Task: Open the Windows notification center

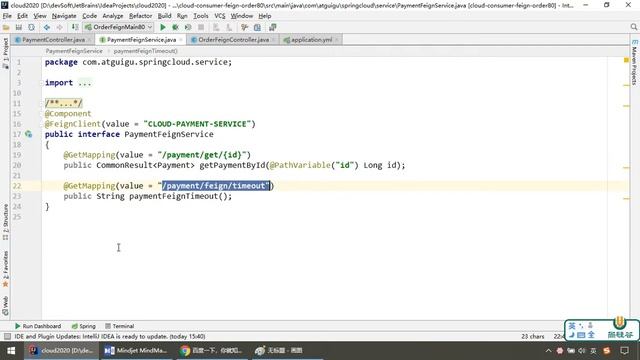Action: (x=624, y=351)
